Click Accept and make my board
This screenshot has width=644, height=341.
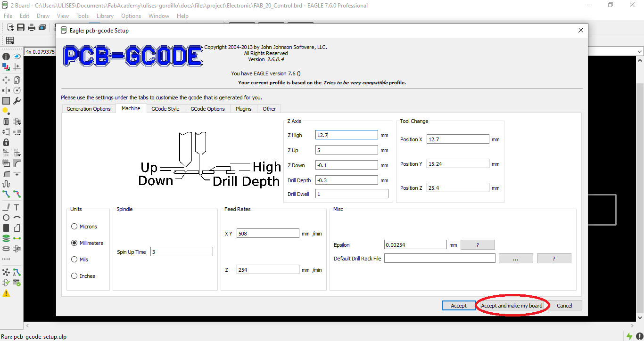(x=512, y=306)
